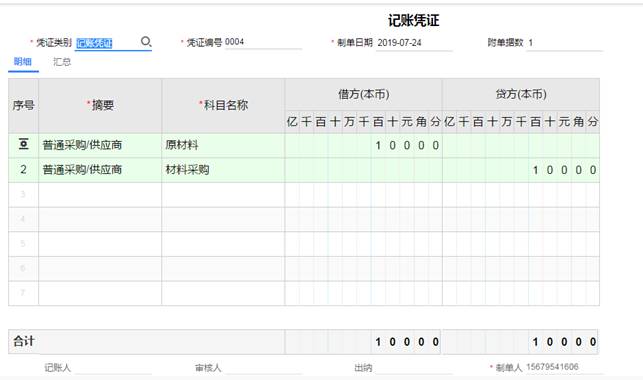Click the voucher type search magnifier icon
This screenshot has width=643, height=380.
pyautogui.click(x=146, y=42)
